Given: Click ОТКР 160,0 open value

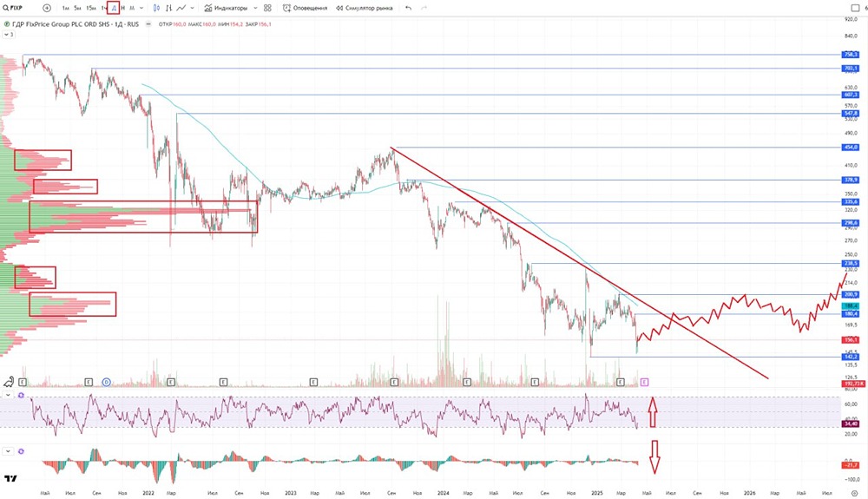Looking at the screenshot, I should point(172,24).
